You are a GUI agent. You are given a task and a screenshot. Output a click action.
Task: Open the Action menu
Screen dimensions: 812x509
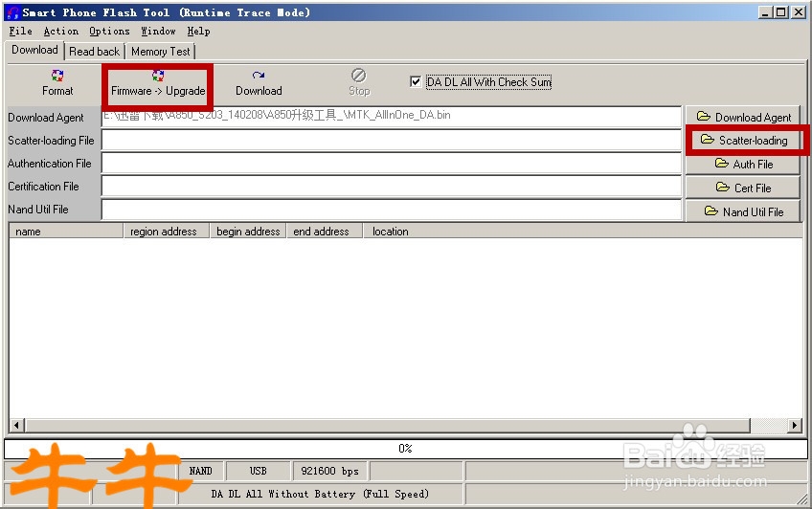coord(61,31)
